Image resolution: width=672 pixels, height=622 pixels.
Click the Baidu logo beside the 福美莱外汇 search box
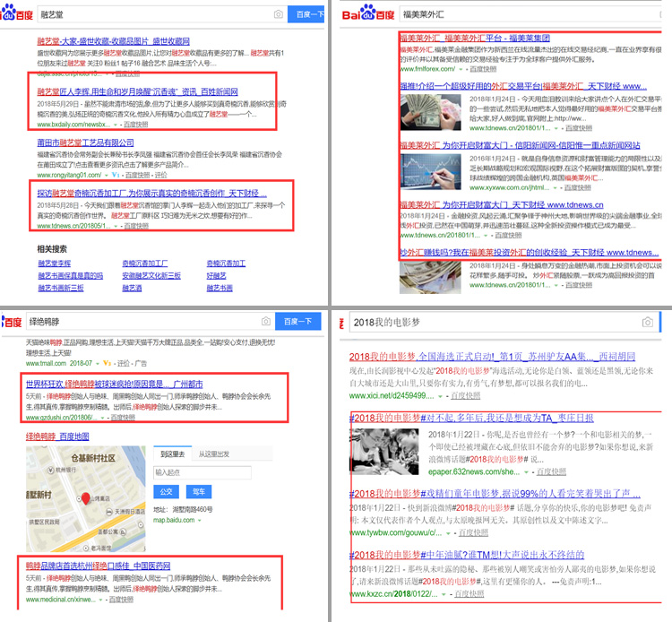click(368, 13)
